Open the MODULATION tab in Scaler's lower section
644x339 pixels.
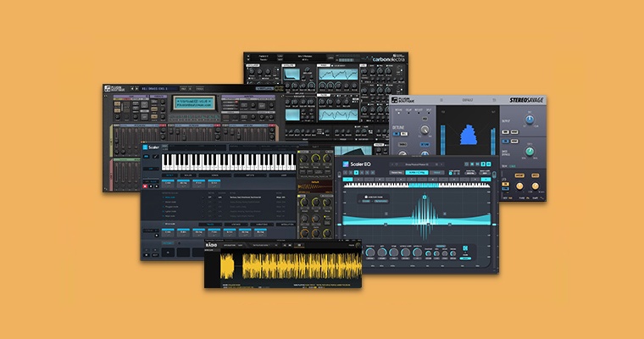point(287,225)
